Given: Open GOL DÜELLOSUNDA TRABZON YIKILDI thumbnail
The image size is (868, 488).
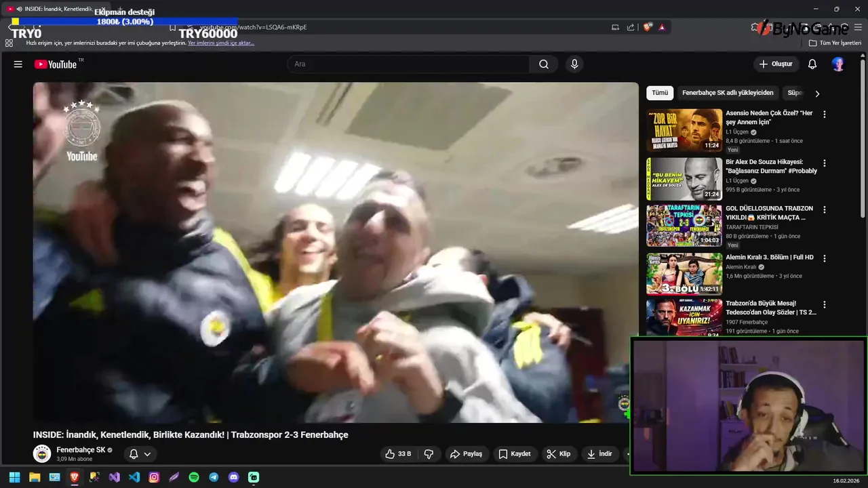Looking at the screenshot, I should [x=684, y=226].
